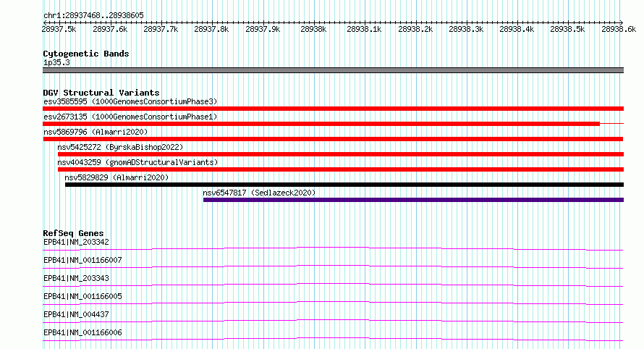Click the 28938.5k ruler tick label

[x=567, y=29]
